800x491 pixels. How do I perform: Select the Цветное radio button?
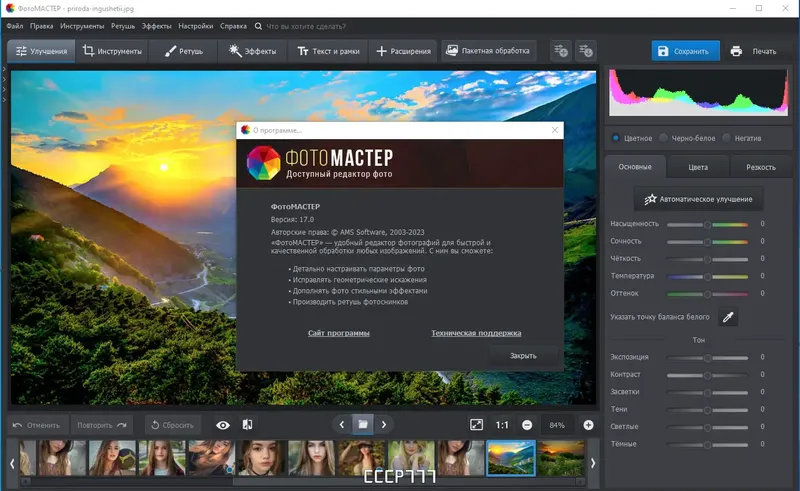tap(616, 138)
